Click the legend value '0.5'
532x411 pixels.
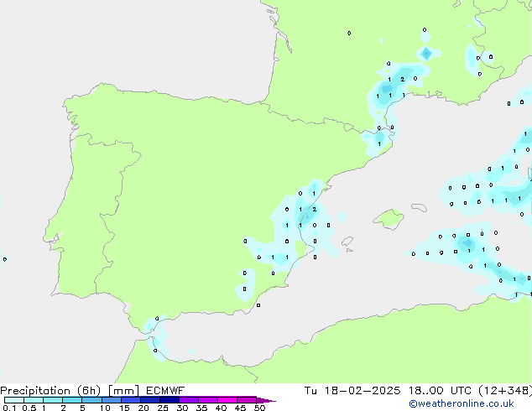pos(29,408)
